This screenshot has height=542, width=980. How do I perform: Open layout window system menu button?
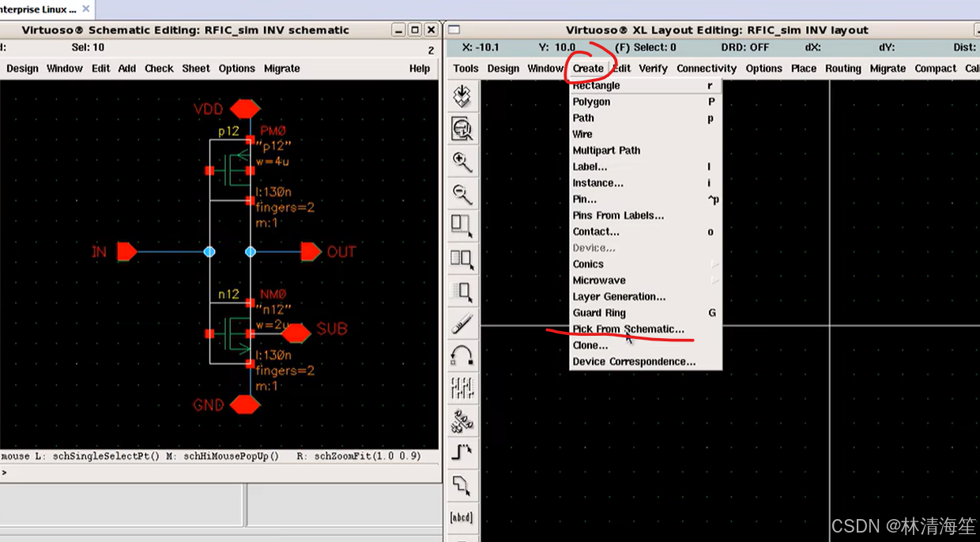[454, 30]
